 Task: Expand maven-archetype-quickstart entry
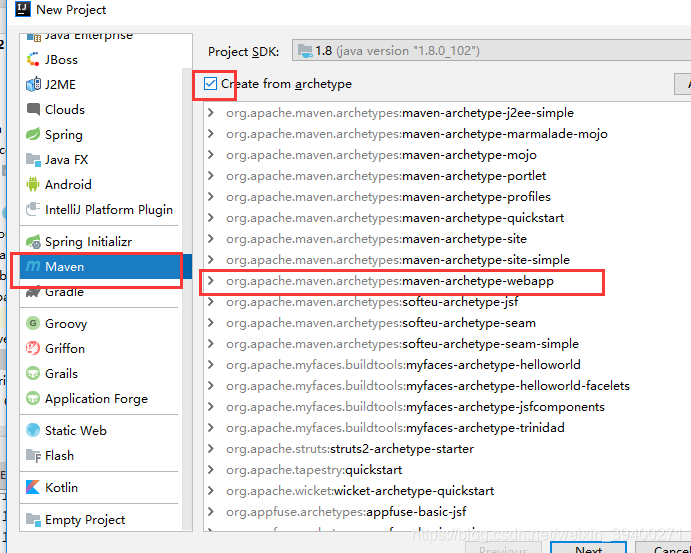tap(211, 218)
